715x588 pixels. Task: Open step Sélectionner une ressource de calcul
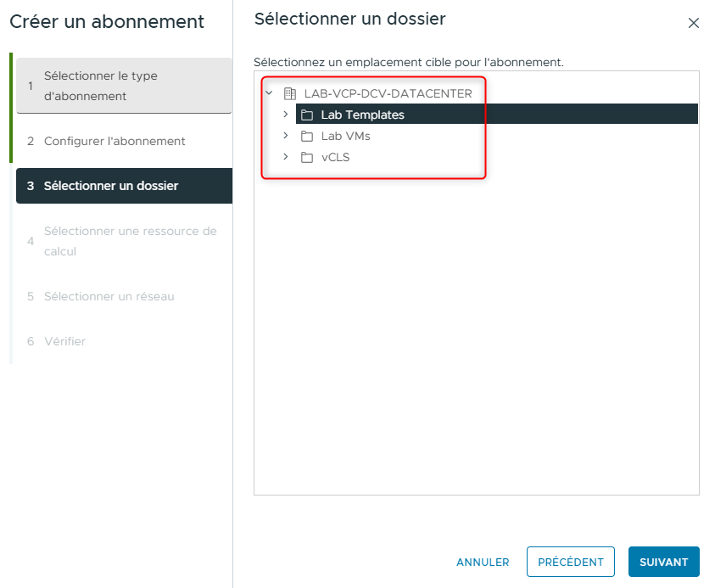coord(124,240)
